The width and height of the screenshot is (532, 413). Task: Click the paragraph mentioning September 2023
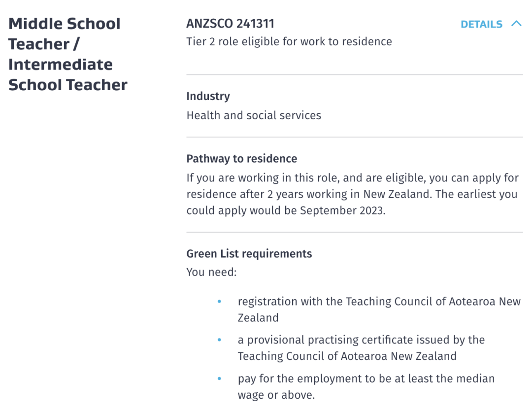click(x=353, y=194)
